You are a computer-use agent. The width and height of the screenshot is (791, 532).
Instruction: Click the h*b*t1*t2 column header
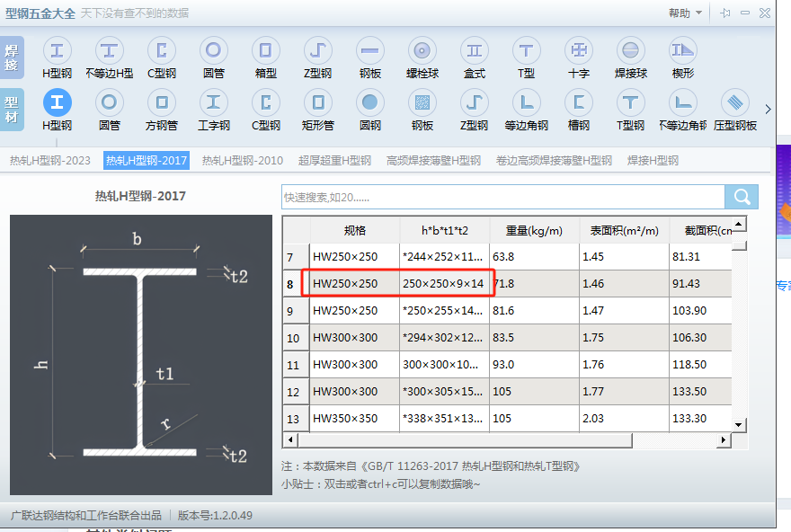point(444,230)
